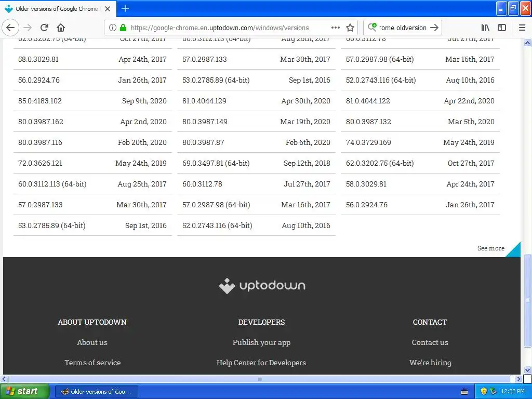Screen dimensions: 532x399
Task: Click the search engine magnifier icon
Action: click(x=372, y=27)
